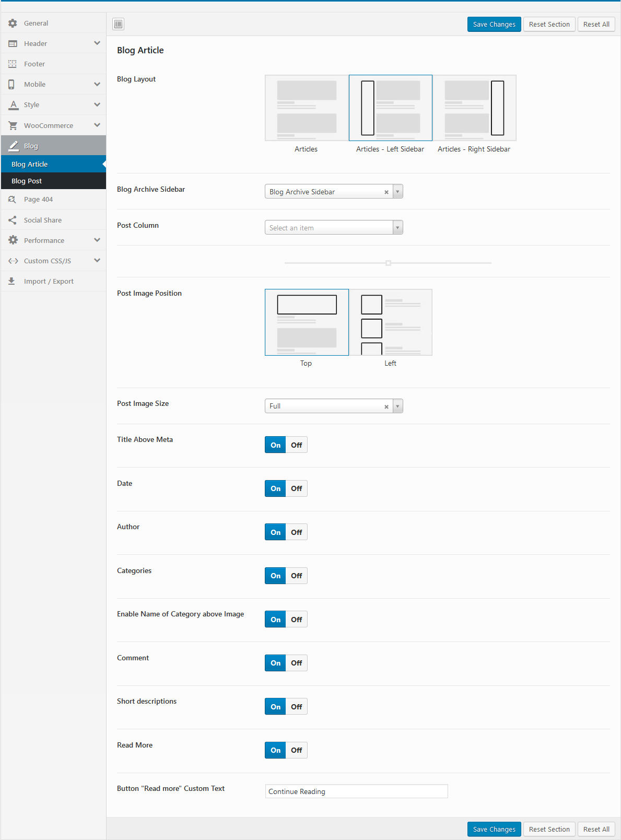This screenshot has width=621, height=840.
Task: Open the Page 404 section
Action: [x=53, y=199]
